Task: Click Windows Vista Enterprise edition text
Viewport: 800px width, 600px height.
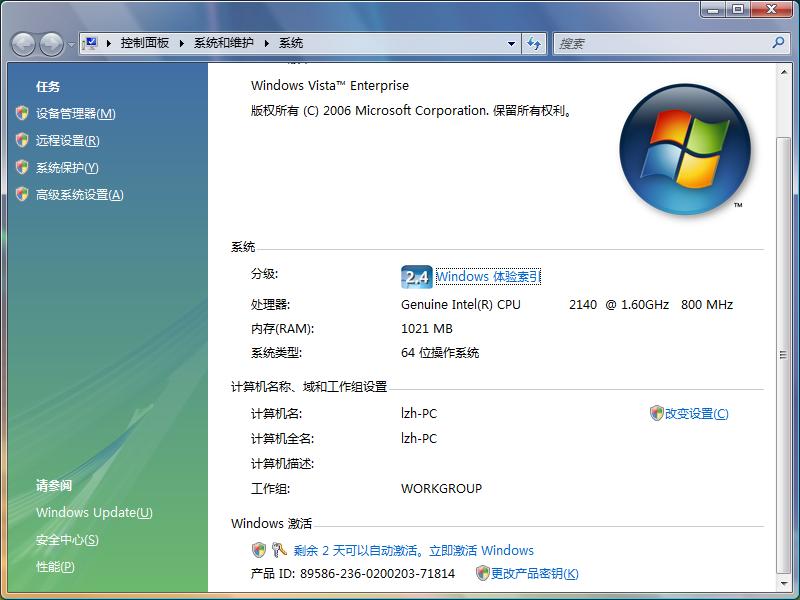Action: pyautogui.click(x=330, y=85)
